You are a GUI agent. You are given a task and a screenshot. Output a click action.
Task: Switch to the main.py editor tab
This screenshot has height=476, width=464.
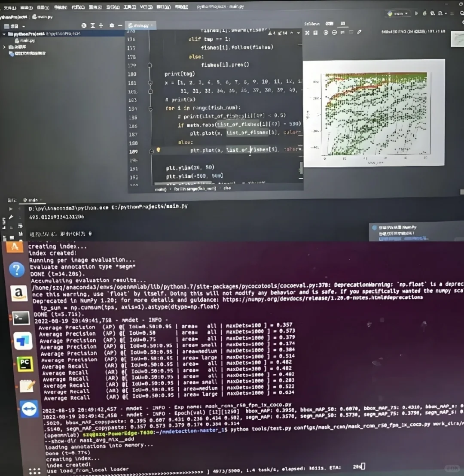point(141,25)
